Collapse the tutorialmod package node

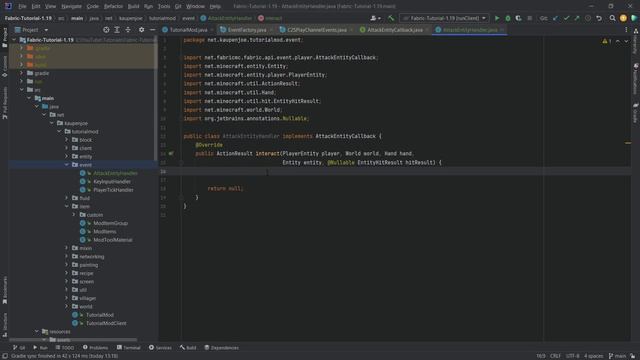click(59, 131)
